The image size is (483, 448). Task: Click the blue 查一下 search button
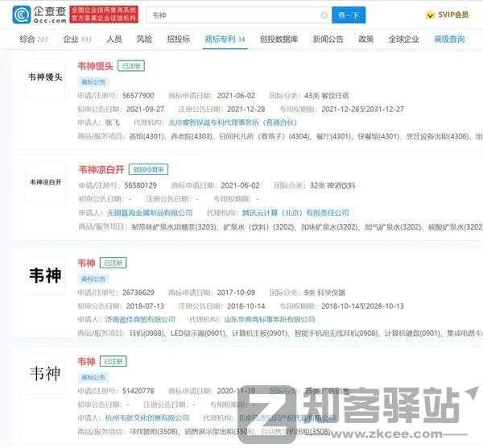tap(349, 15)
